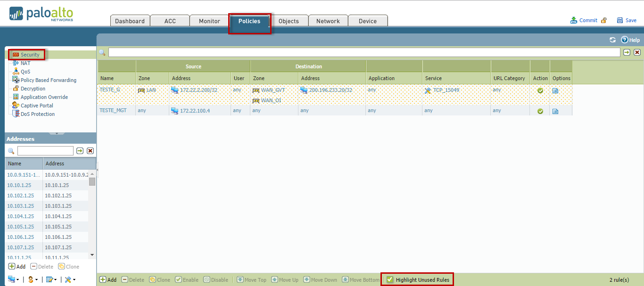644x286 pixels.
Task: Open the user object dropdown at bottom-left
Action: point(32,279)
